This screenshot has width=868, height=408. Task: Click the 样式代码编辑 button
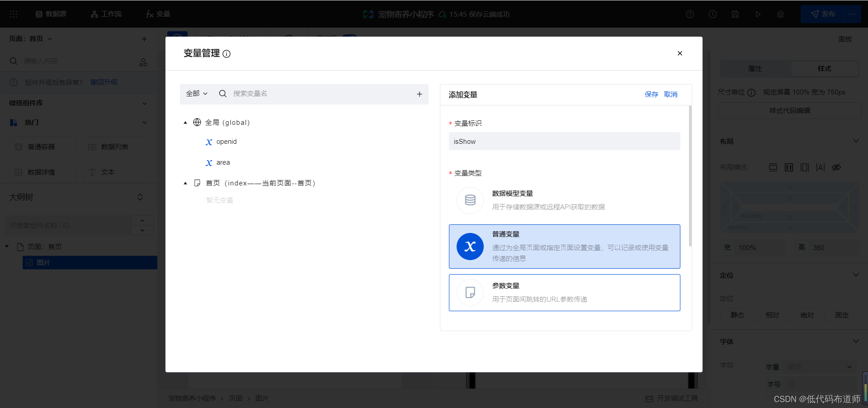pos(789,111)
